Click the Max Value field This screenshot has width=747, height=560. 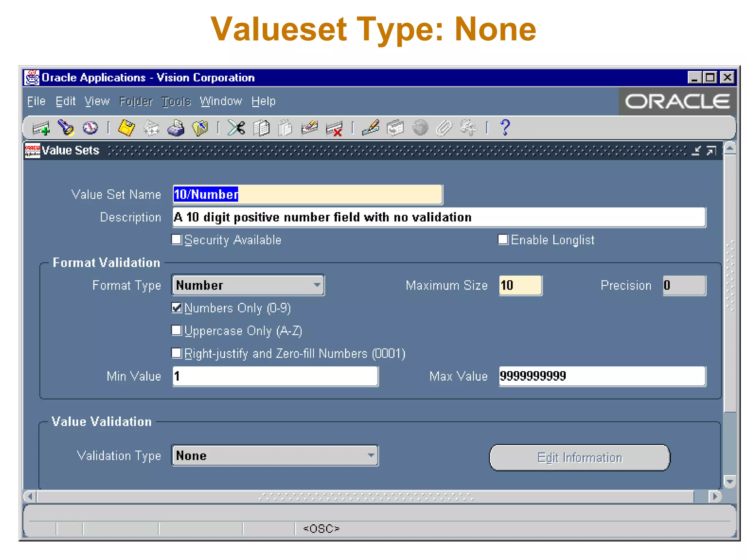pyautogui.click(x=602, y=376)
